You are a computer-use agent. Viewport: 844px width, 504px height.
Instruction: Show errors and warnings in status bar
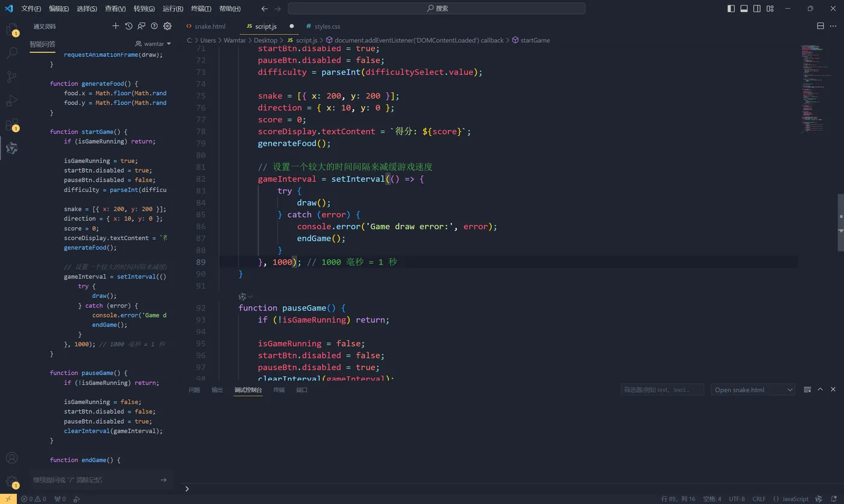click(33, 499)
